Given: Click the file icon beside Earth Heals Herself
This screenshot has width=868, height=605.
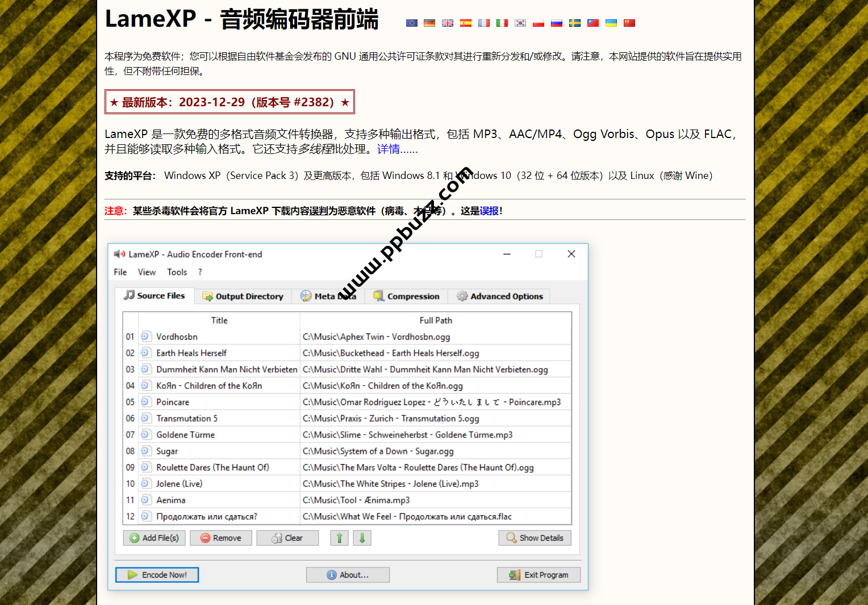Looking at the screenshot, I should tap(145, 353).
